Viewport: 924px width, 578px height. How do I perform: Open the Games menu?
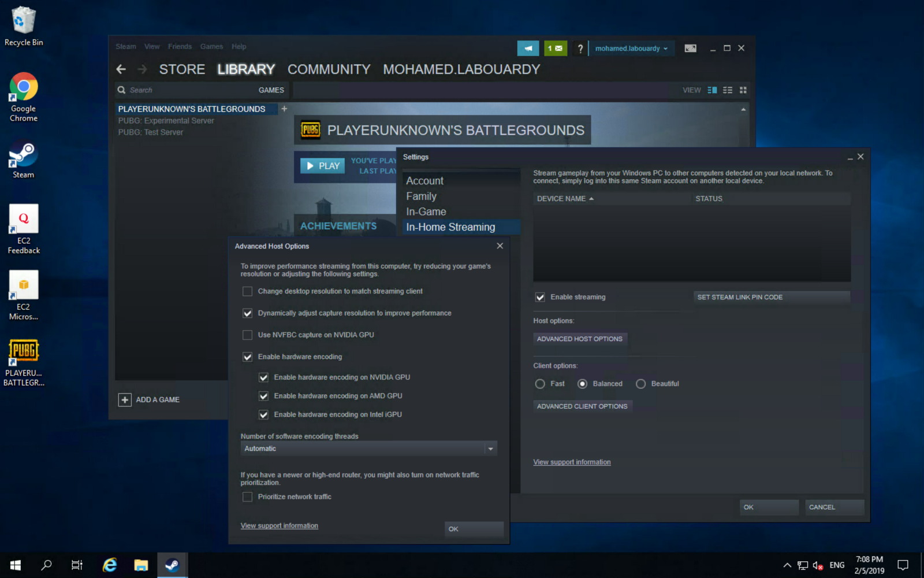(211, 47)
